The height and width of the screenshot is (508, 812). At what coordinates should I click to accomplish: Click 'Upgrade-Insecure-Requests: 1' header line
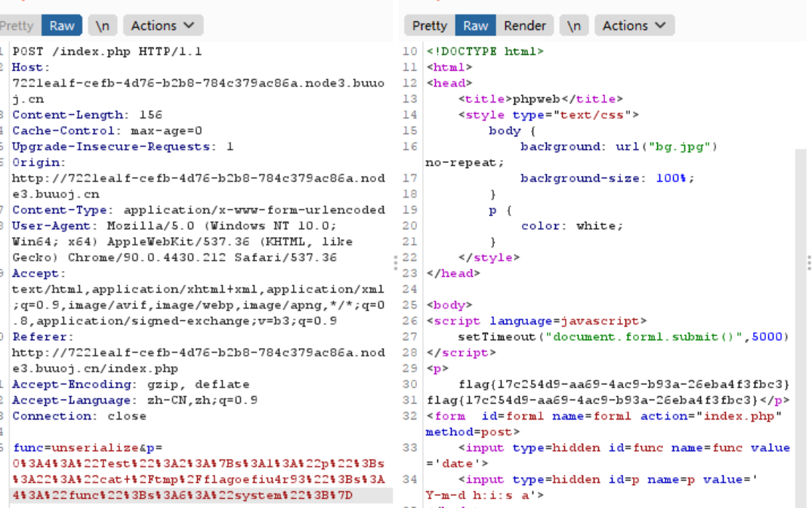[122, 146]
